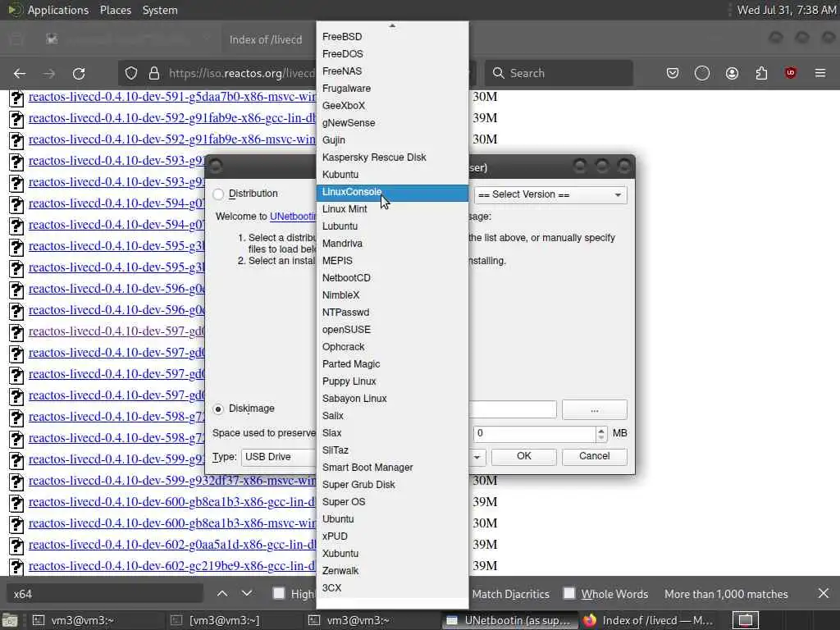Reload the Firefox page
The image size is (840, 630).
tap(79, 73)
